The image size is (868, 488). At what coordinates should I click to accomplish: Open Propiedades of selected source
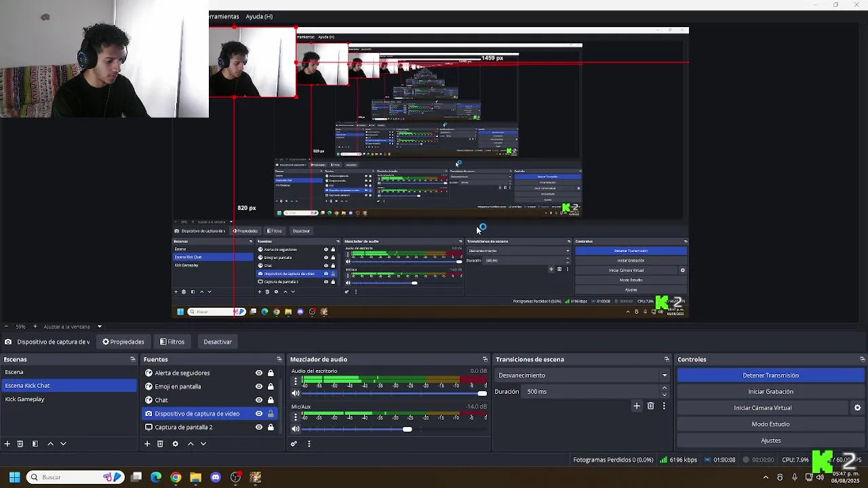click(x=123, y=342)
